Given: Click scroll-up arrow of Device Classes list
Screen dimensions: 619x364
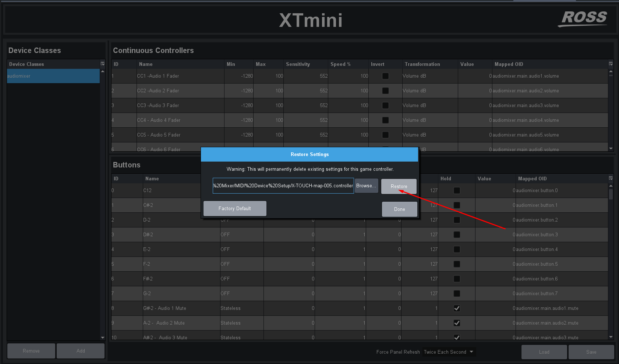Looking at the screenshot, I should click(103, 71).
